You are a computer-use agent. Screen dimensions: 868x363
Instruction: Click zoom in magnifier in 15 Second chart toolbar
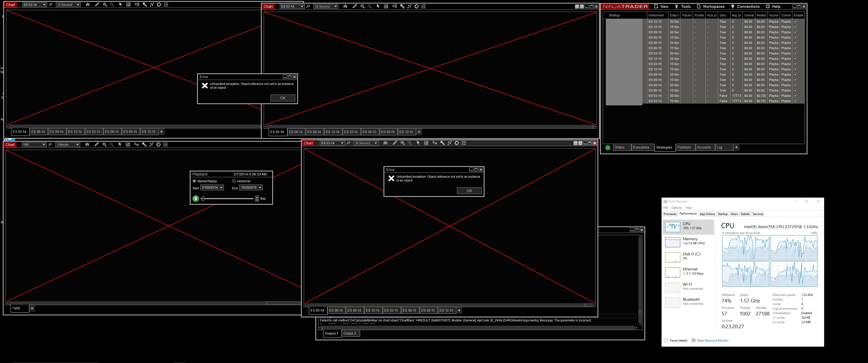point(105,5)
